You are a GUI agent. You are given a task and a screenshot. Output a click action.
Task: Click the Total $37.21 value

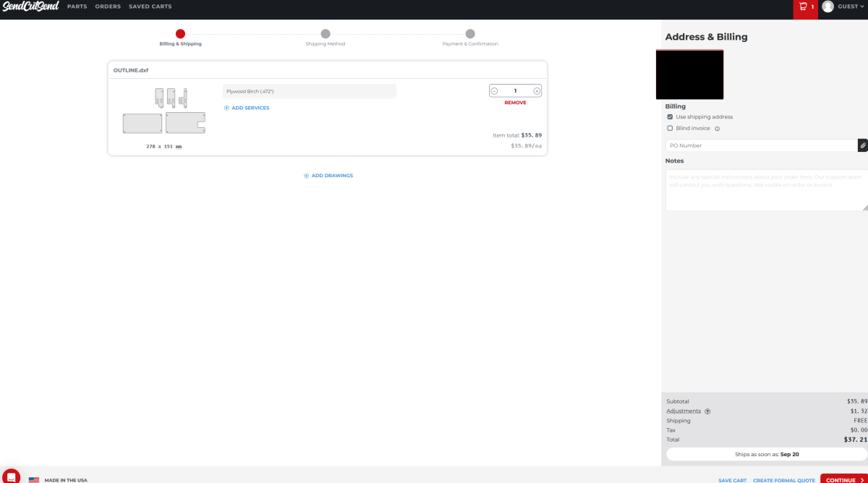[x=856, y=440]
